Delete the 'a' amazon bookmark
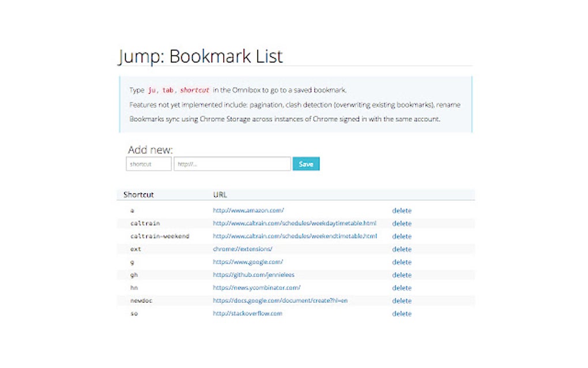The width and height of the screenshot is (588, 368). tap(402, 211)
